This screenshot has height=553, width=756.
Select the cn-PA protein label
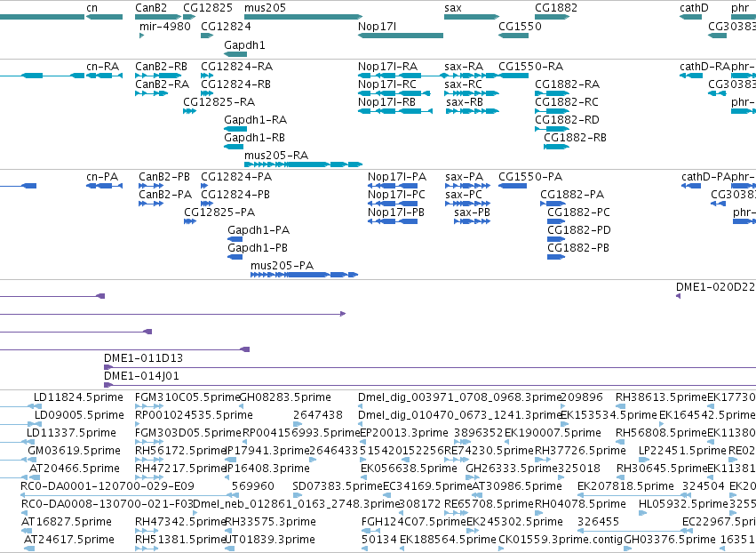point(102,177)
